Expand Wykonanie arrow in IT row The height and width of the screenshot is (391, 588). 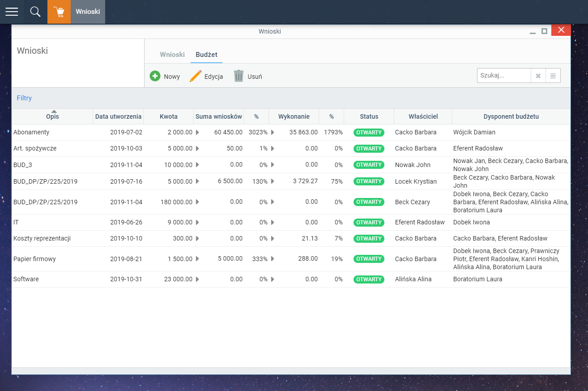[x=273, y=222]
